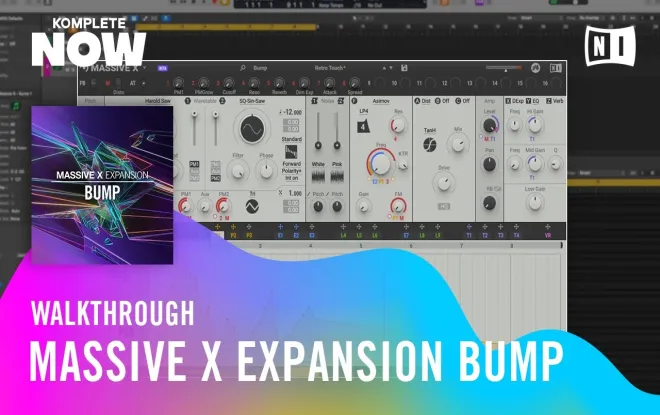Select the X DExp stereo effect slot
This screenshot has width=660, height=415.
tap(514, 101)
